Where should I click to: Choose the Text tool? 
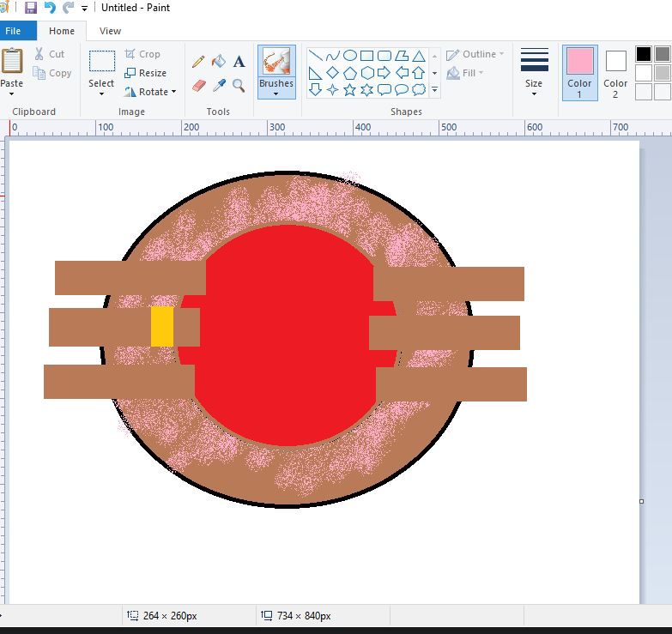coord(239,61)
